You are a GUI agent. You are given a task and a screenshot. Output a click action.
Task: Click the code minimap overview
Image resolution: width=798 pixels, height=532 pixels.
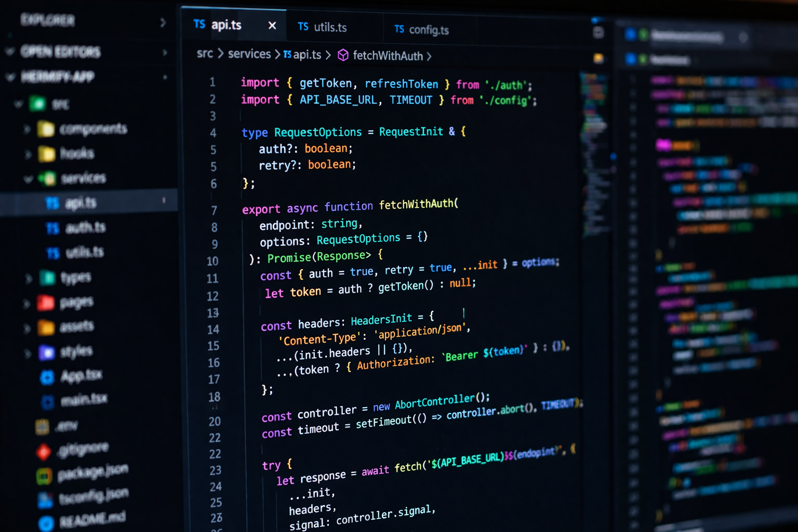(x=594, y=156)
